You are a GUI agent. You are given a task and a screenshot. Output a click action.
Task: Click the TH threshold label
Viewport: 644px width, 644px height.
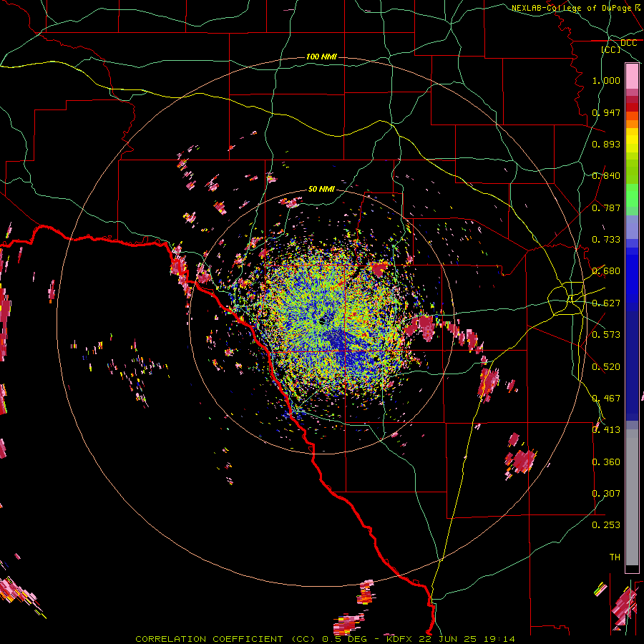pyautogui.click(x=615, y=557)
